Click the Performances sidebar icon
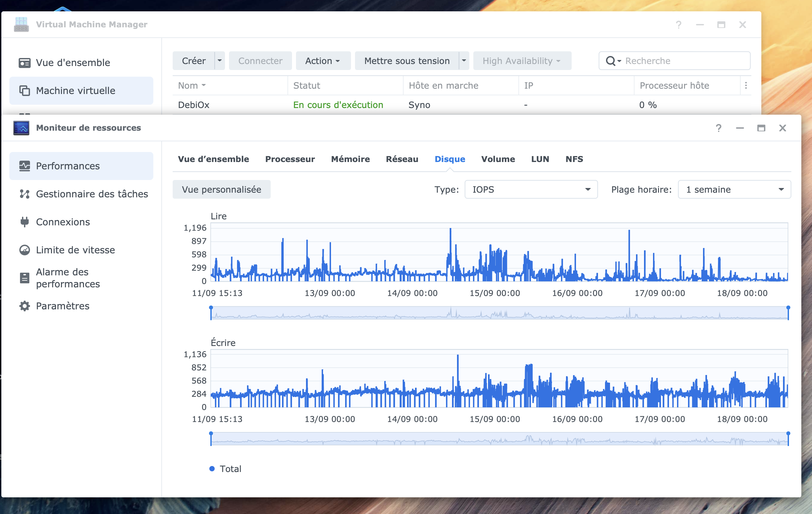812x514 pixels. [24, 166]
